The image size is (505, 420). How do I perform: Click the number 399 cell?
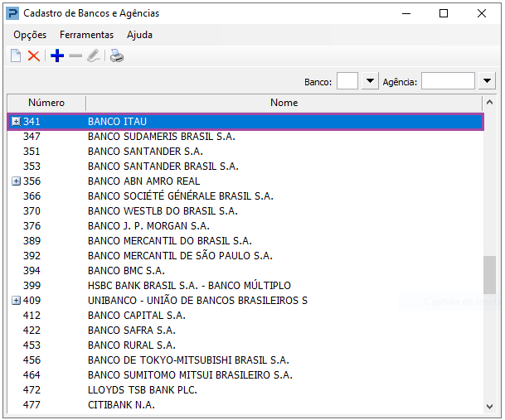tap(32, 286)
